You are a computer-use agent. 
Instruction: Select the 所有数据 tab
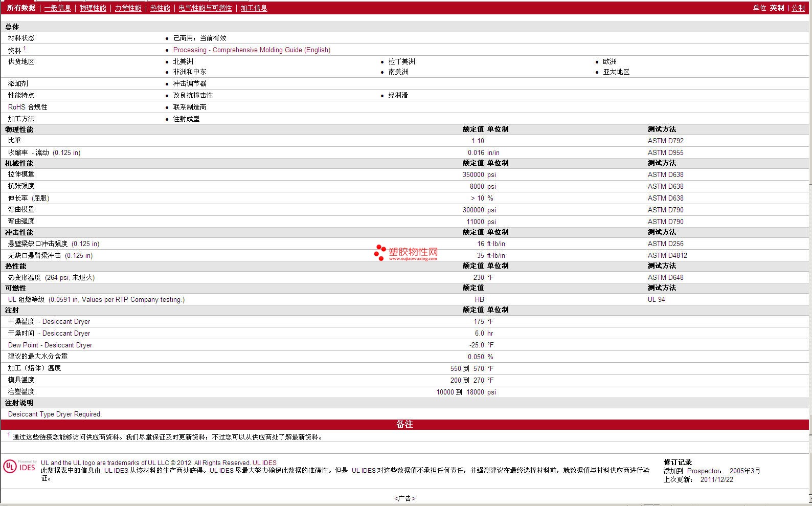coord(21,8)
